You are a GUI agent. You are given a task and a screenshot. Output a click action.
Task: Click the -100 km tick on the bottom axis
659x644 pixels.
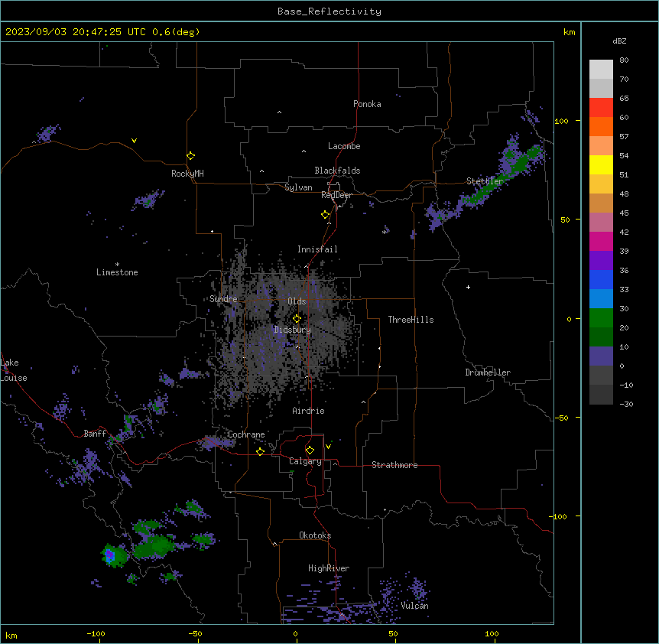(96, 633)
